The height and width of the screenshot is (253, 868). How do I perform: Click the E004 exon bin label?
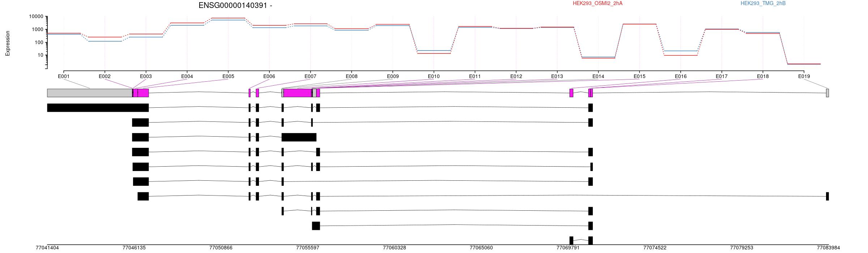187,76
